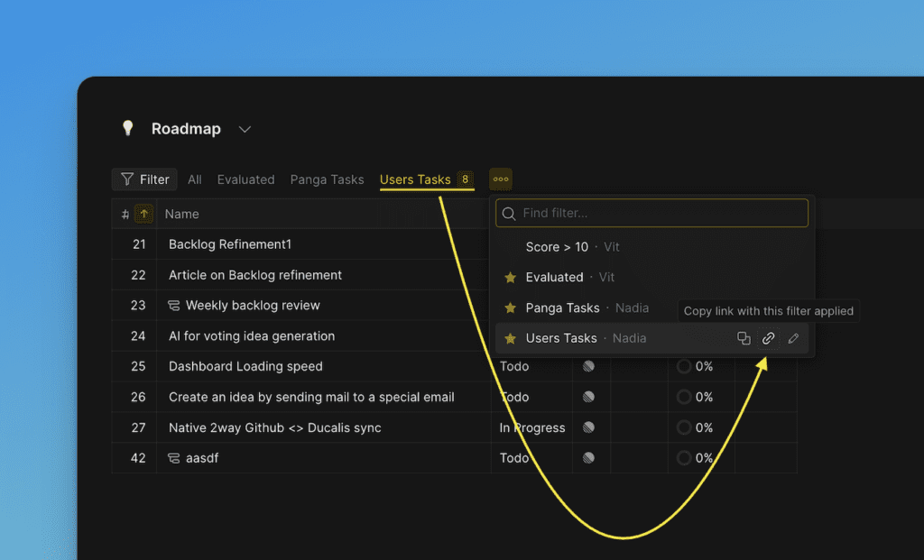Duplicate the Users Tasks filter
This screenshot has width=924, height=560.
point(744,338)
